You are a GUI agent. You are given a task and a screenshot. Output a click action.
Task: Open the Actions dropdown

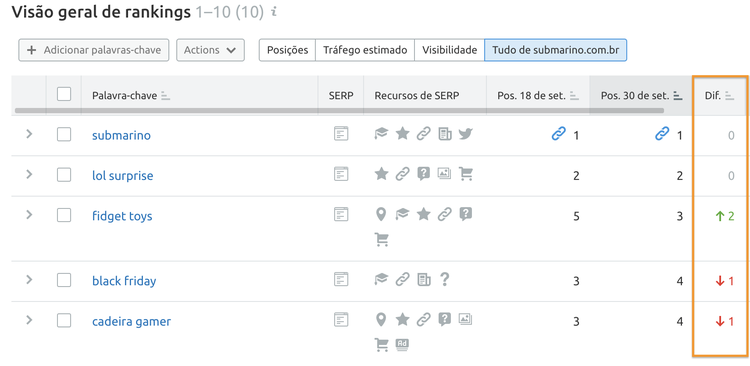coord(210,50)
